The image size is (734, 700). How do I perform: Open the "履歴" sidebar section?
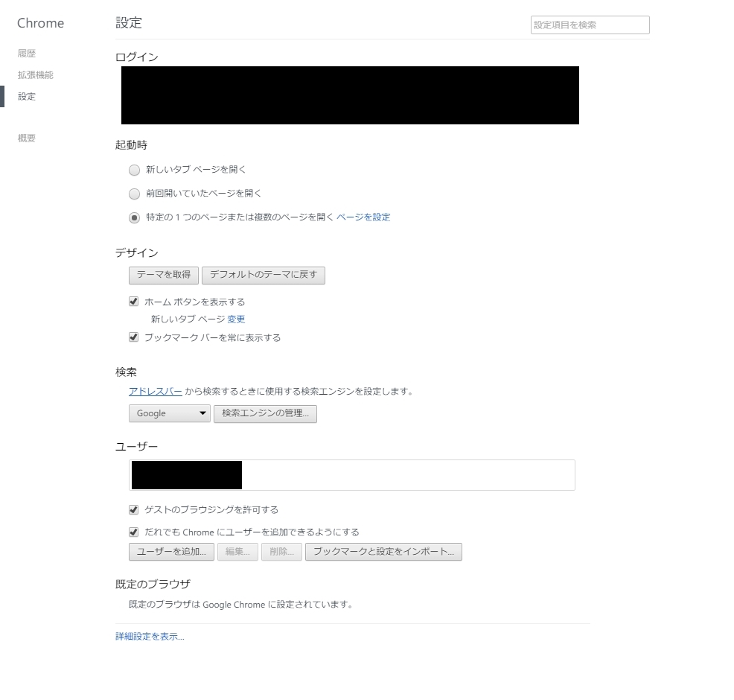(27, 53)
